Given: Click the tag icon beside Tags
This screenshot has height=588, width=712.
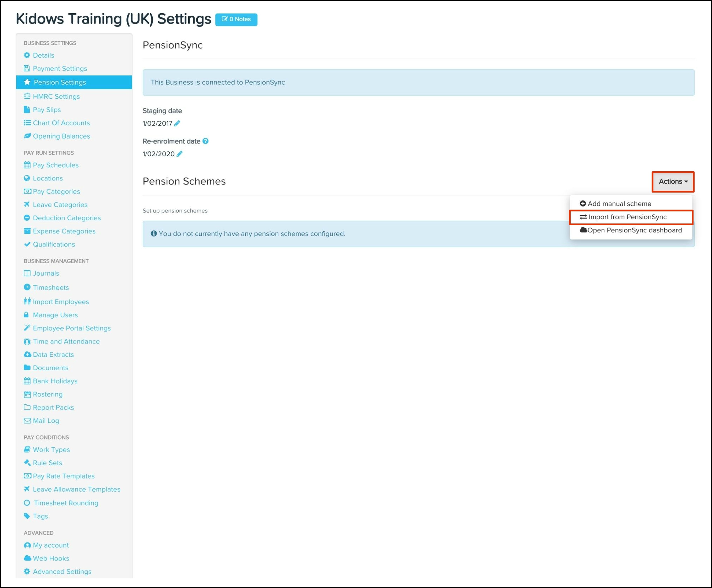Looking at the screenshot, I should [x=27, y=516].
